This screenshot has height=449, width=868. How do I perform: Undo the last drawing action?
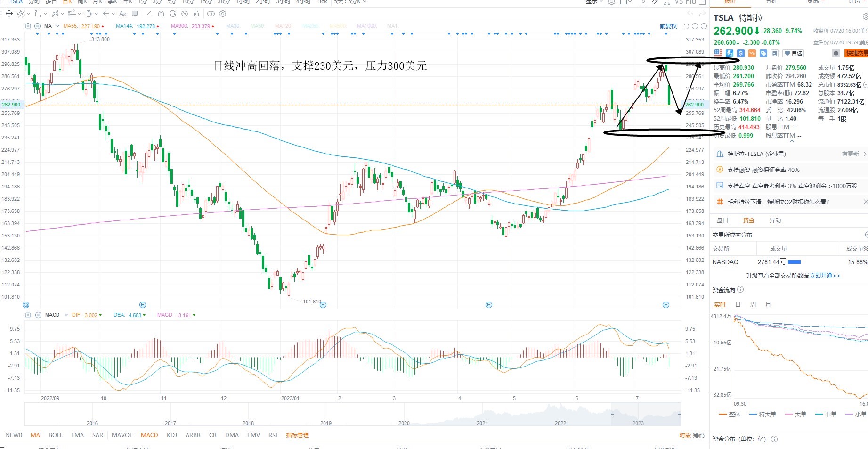click(x=690, y=14)
